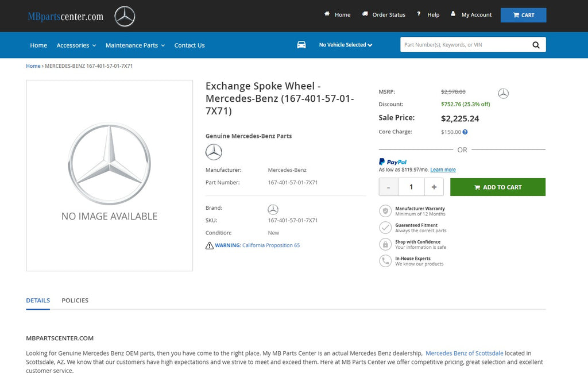Increase quantity with the plus button
Screen dimensions: 588x377
tap(434, 187)
